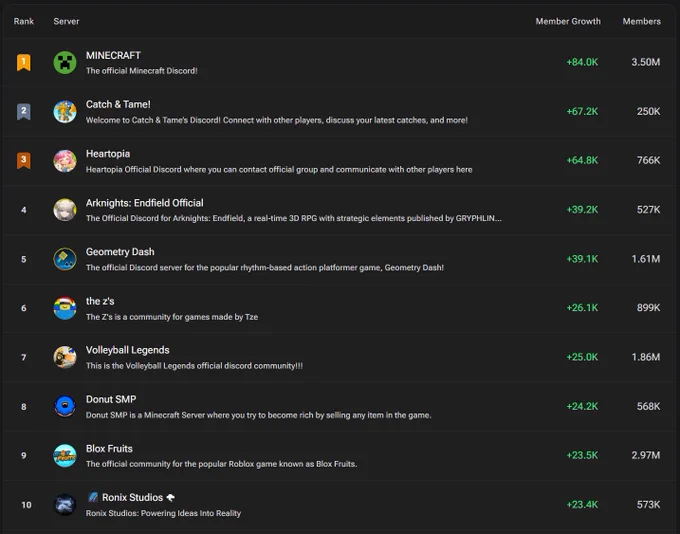The height and width of the screenshot is (534, 680).
Task: Click 'The official Minecraft Discord!' description
Action: tap(141, 71)
